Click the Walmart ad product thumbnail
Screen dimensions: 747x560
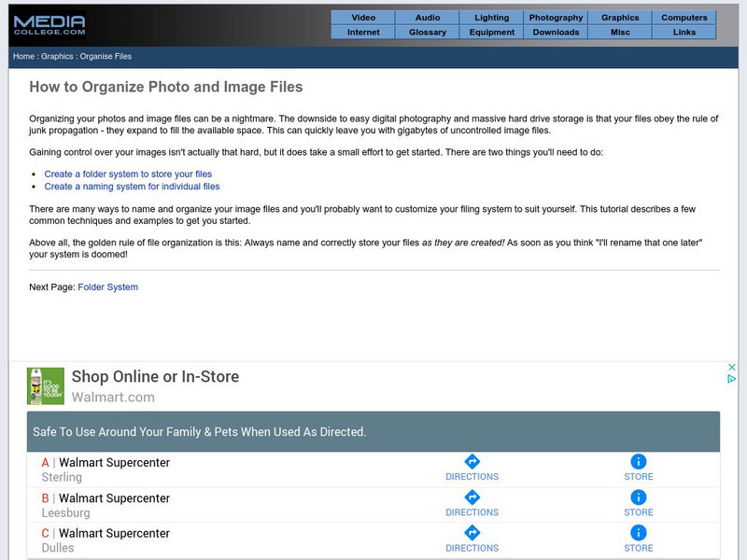coord(46,385)
